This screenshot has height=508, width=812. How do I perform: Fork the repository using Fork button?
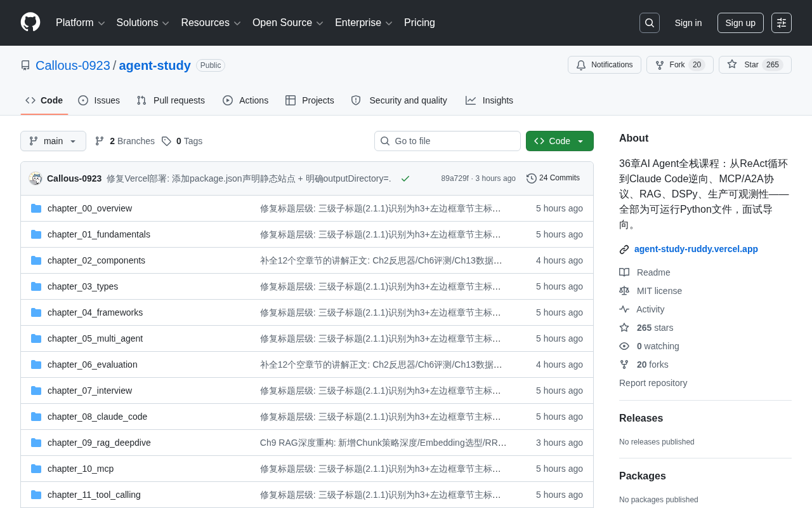(x=680, y=65)
